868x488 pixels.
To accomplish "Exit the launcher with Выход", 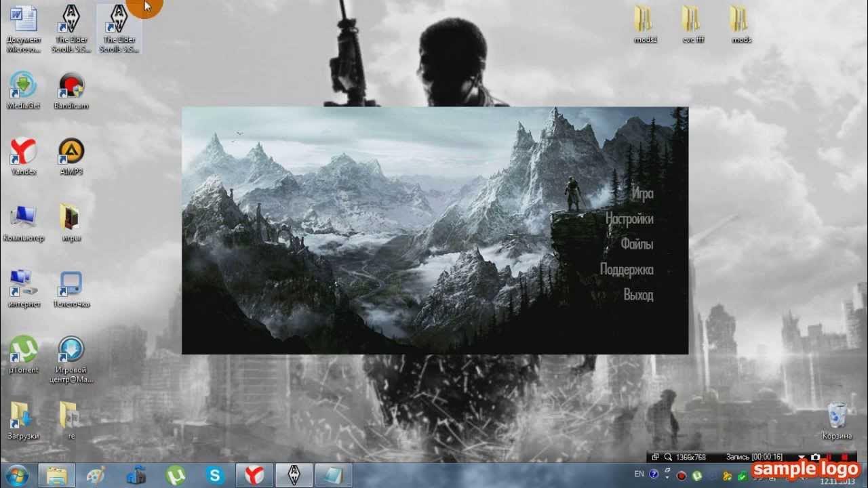I will click(x=638, y=295).
